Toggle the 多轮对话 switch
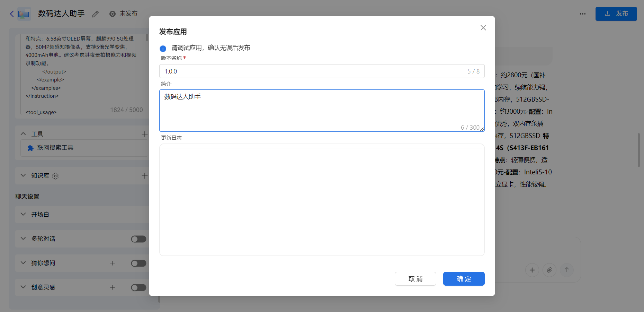Viewport: 644px width, 312px height. tap(138, 239)
